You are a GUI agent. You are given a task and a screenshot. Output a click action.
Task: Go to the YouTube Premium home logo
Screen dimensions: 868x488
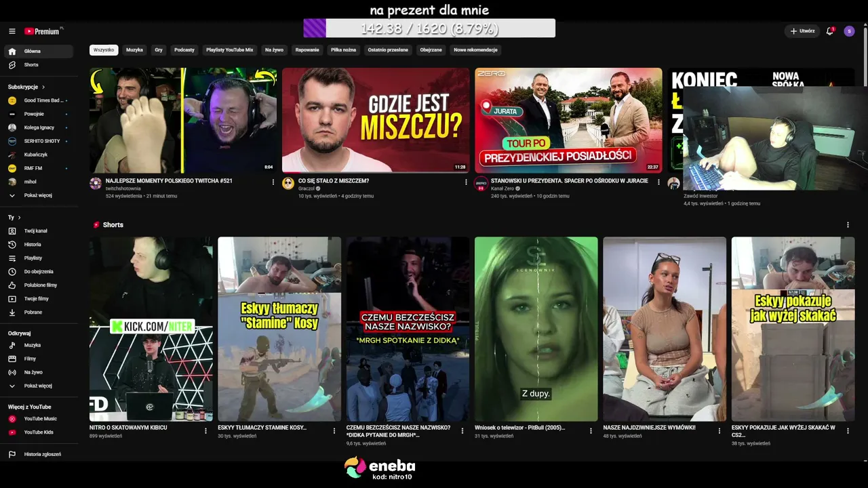point(43,31)
